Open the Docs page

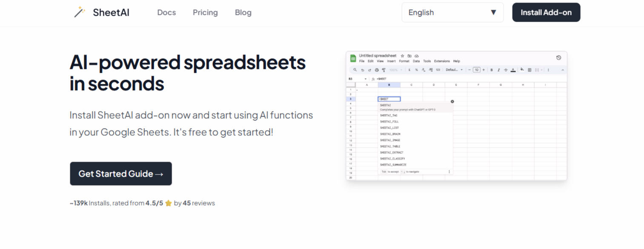click(166, 12)
